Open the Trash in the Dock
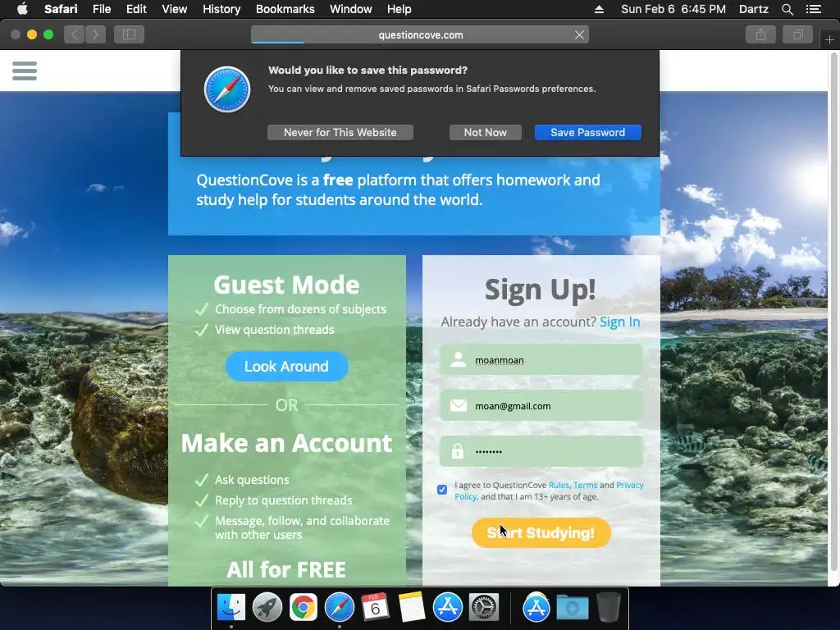The width and height of the screenshot is (840, 630). pyautogui.click(x=609, y=608)
